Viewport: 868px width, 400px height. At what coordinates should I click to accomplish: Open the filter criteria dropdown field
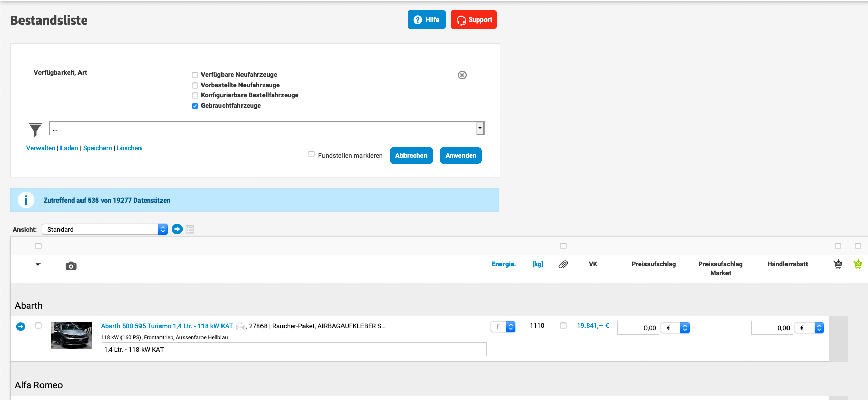266,128
